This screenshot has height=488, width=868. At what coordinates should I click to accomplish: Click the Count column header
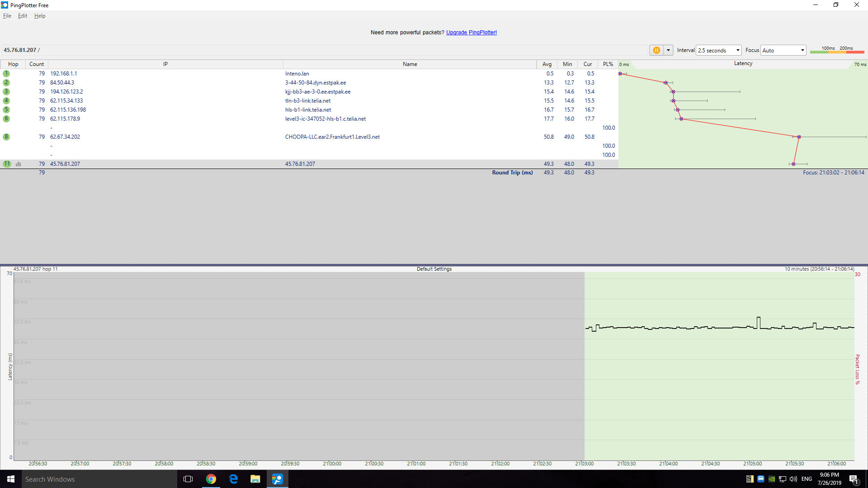tap(37, 64)
